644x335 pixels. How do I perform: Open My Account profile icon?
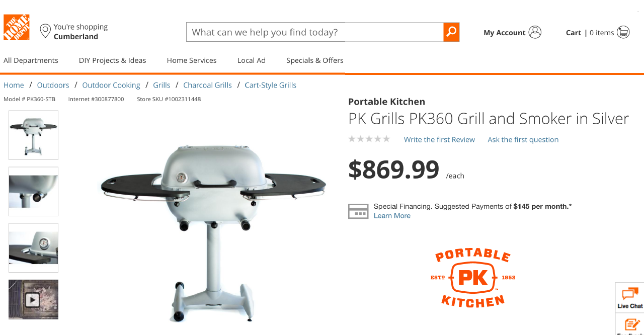(x=535, y=32)
